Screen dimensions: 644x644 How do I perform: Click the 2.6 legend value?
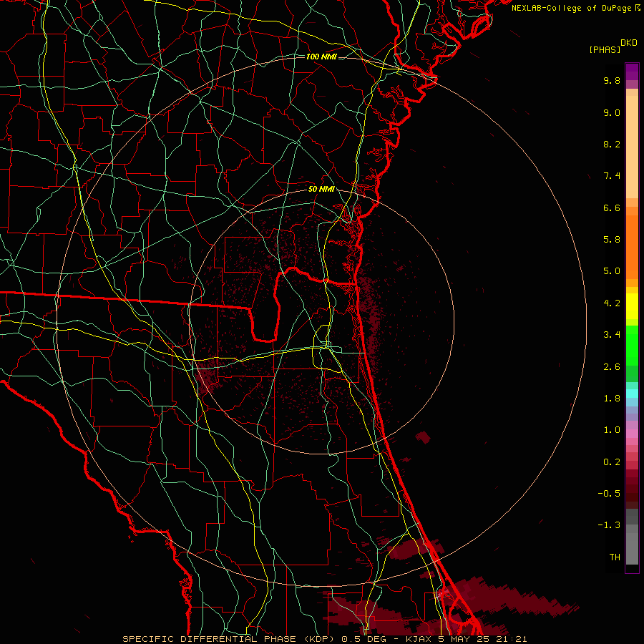pyautogui.click(x=612, y=367)
